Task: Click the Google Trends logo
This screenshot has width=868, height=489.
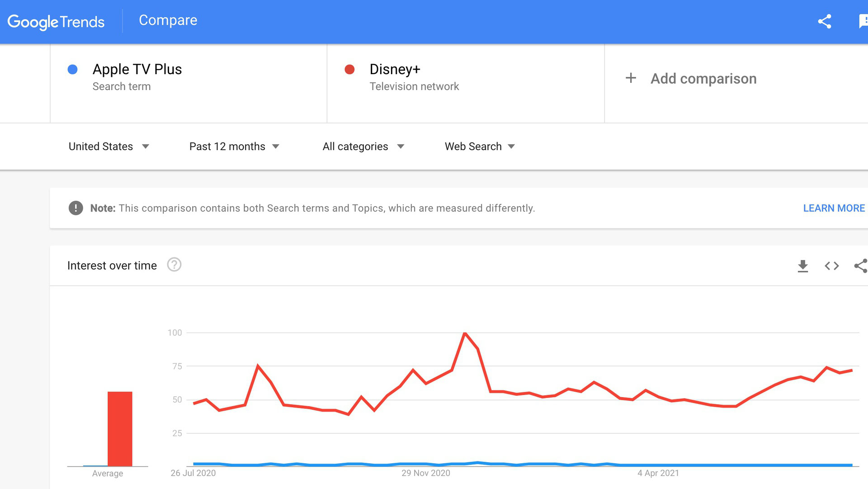Action: point(56,22)
